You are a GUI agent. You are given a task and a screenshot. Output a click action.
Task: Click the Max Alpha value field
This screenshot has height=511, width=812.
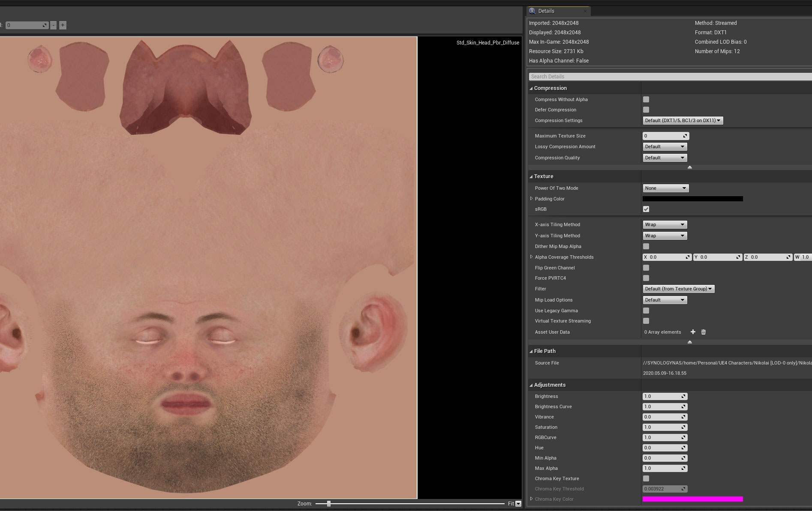[665, 468]
